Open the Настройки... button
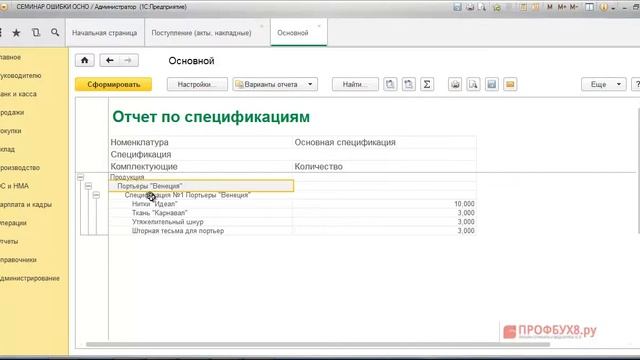The width and height of the screenshot is (640, 360). (x=197, y=84)
